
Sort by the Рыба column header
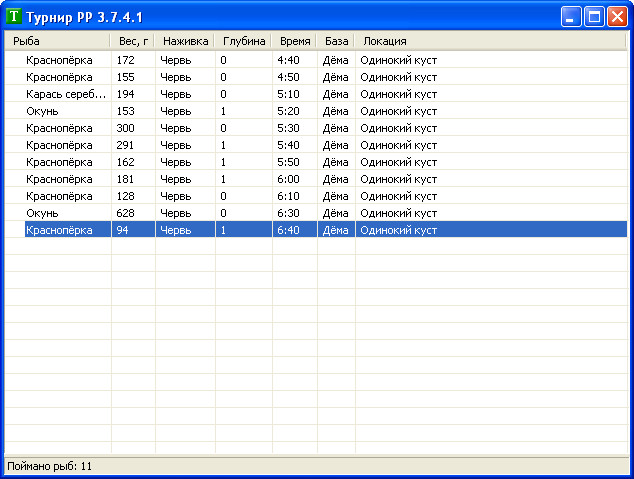pos(57,41)
